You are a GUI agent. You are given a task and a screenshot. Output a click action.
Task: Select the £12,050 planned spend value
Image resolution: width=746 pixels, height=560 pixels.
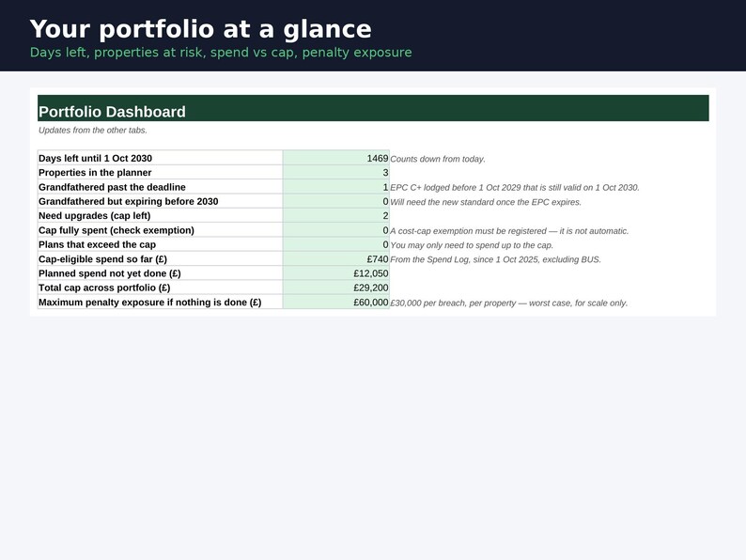(336, 272)
